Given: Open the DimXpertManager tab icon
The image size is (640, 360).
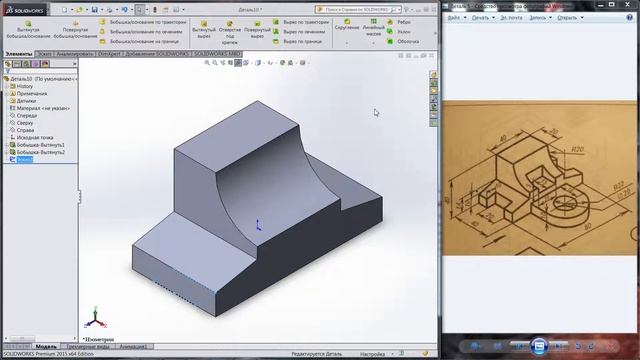Looking at the screenshot, I should point(36,64).
